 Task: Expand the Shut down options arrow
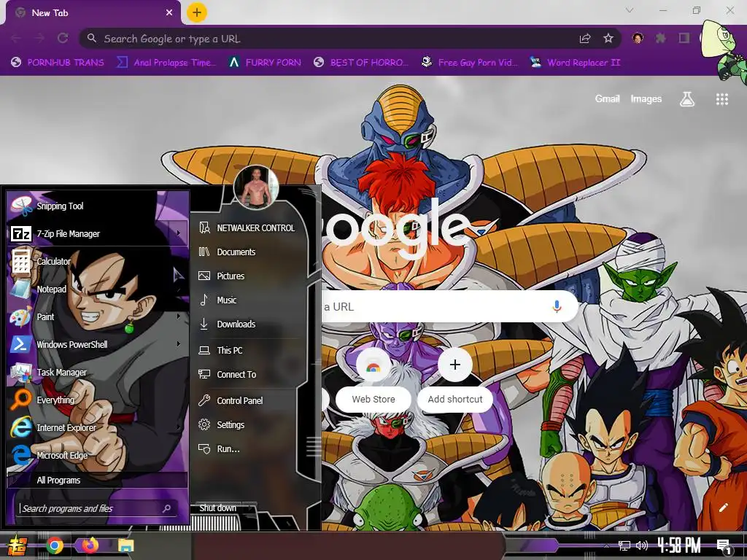coord(251,508)
